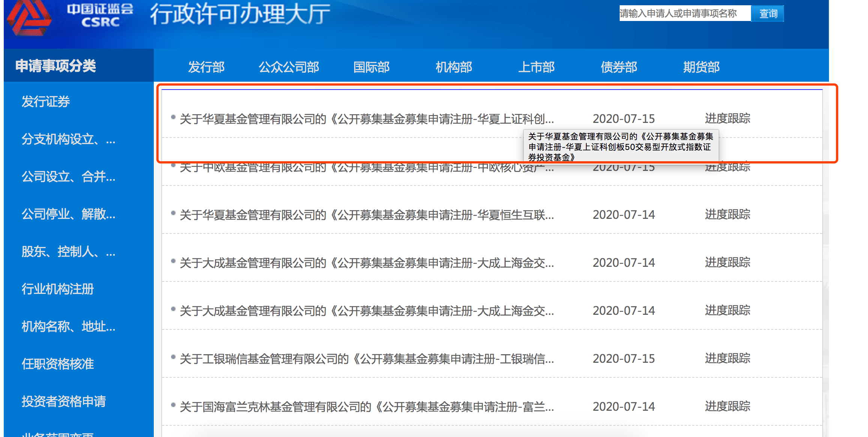Open the 公司停业、解散 sidebar category
Viewport: 868px width, 437px height.
tap(68, 214)
